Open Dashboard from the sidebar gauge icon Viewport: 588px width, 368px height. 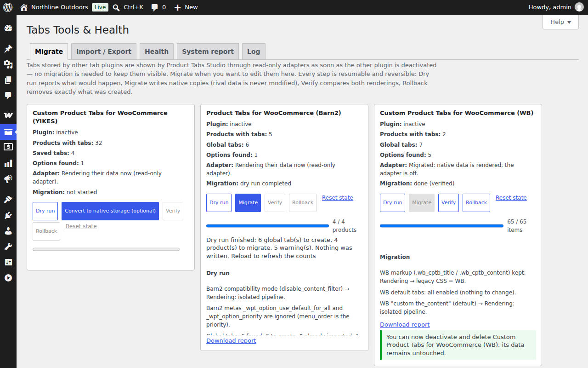[8, 28]
